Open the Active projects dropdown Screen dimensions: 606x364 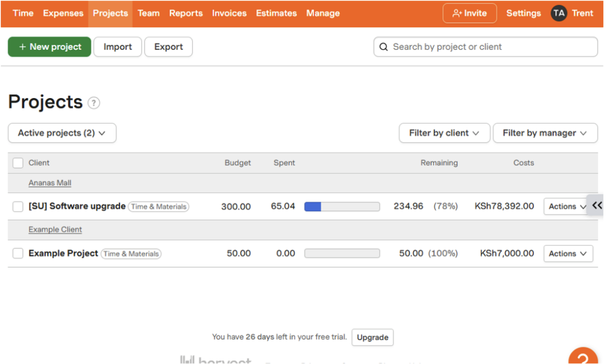(62, 133)
